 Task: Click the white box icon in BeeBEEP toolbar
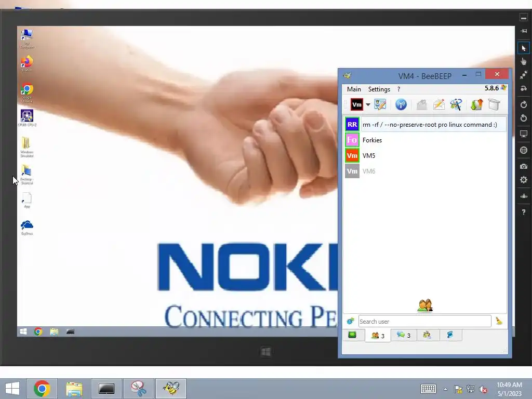tap(494, 104)
